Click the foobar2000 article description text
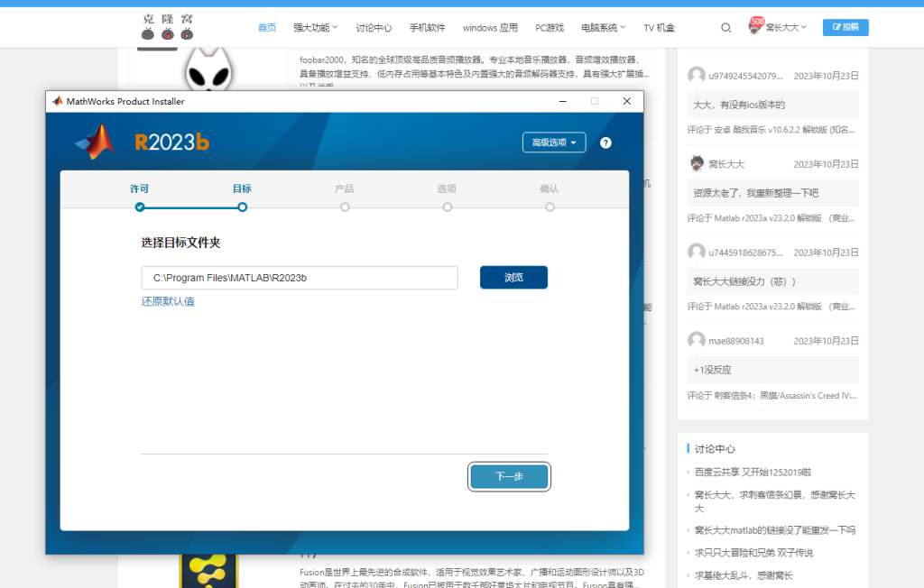Image resolution: width=924 pixels, height=588 pixels. tap(475, 67)
